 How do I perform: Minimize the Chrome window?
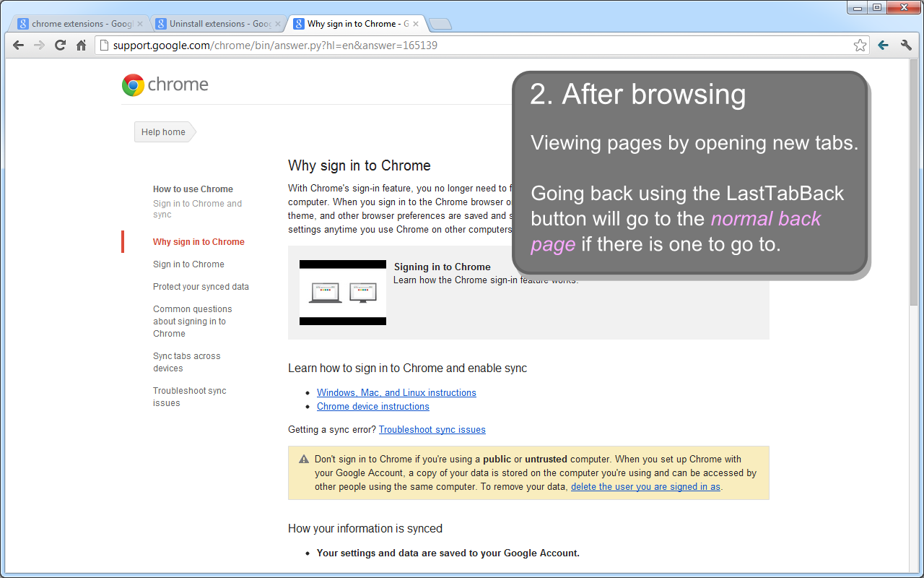click(x=858, y=7)
